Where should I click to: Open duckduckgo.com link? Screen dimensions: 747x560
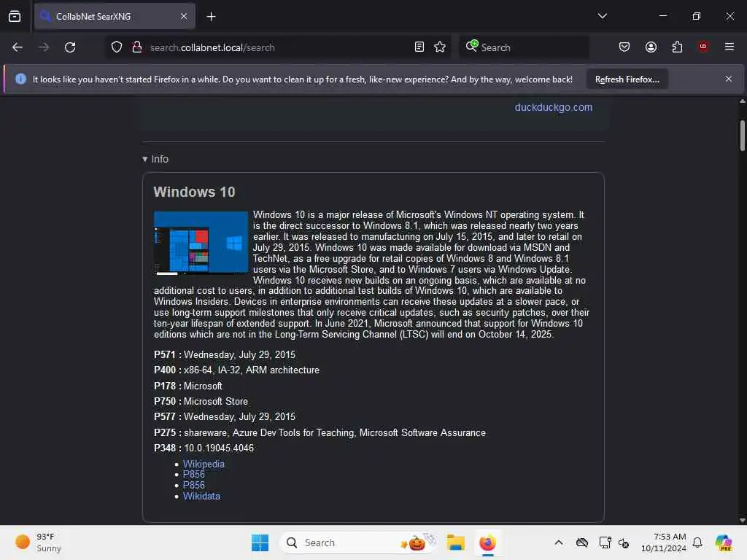click(x=553, y=107)
